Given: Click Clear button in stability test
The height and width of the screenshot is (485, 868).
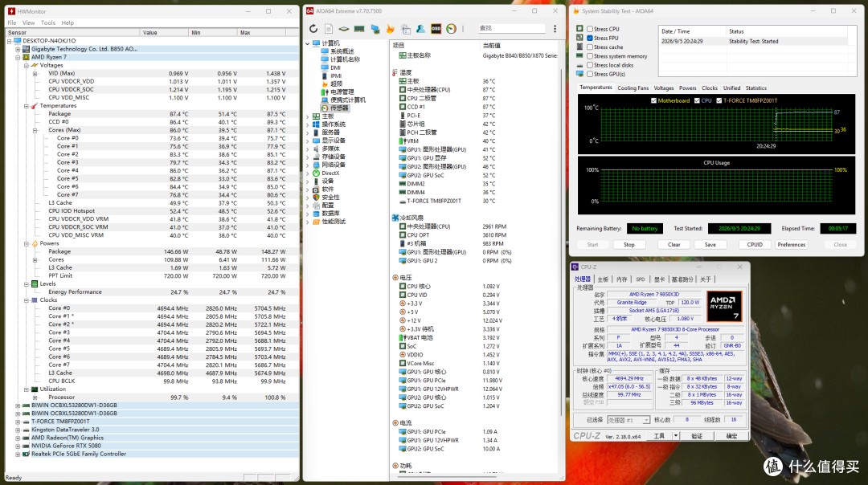Looking at the screenshot, I should point(674,244).
